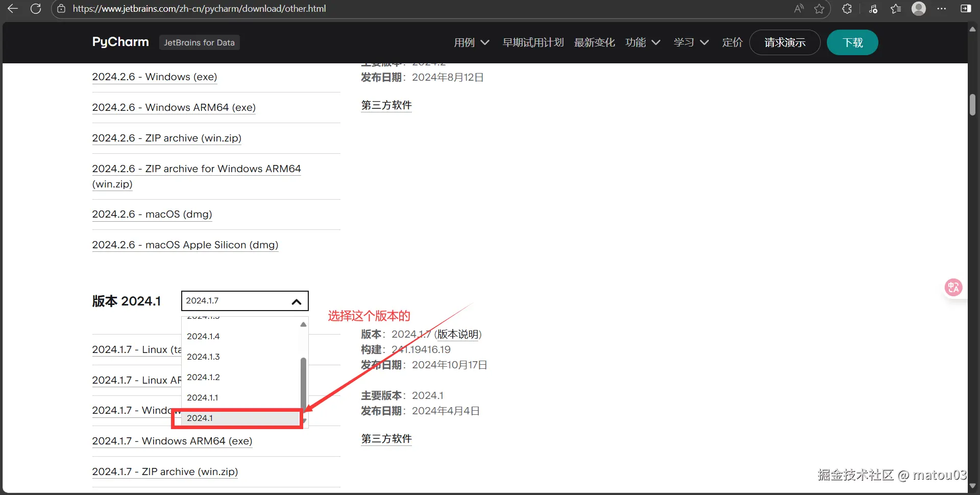View site info lock icon
This screenshot has height=495, width=980.
click(x=61, y=9)
